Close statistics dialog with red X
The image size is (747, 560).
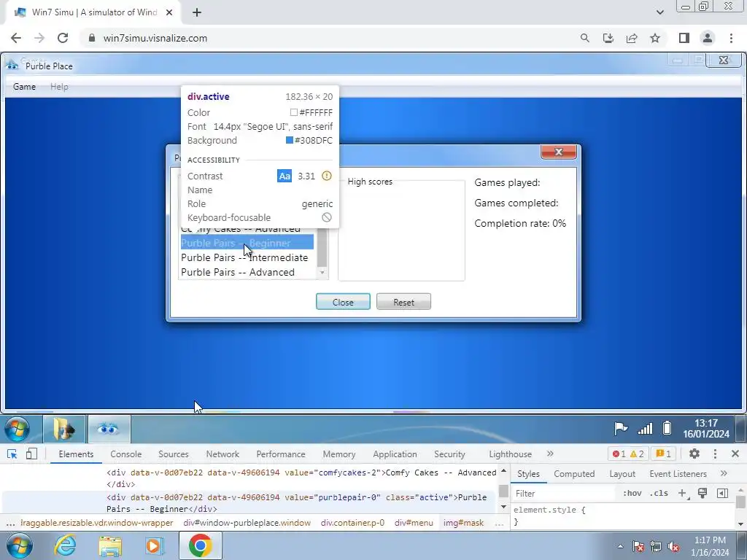[558, 152]
